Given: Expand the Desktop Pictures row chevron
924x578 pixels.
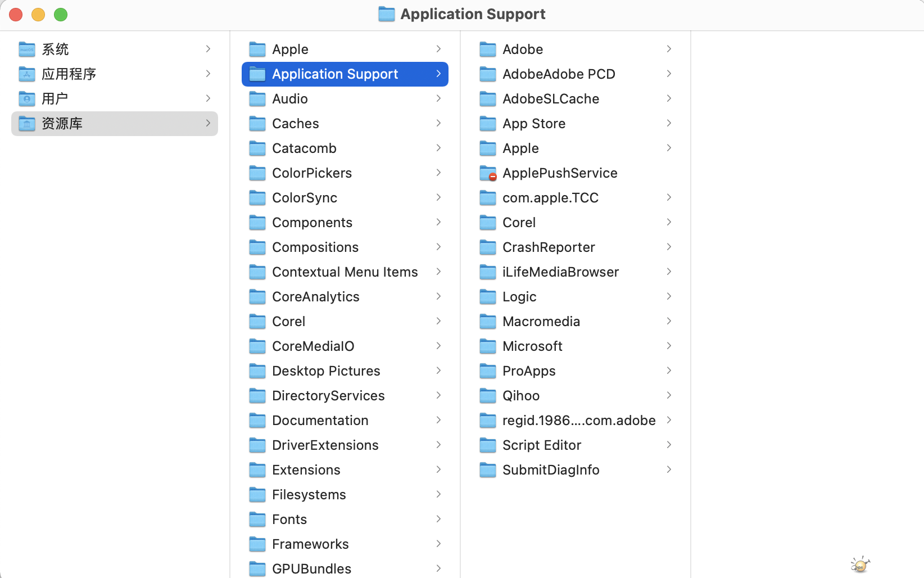Looking at the screenshot, I should (438, 371).
